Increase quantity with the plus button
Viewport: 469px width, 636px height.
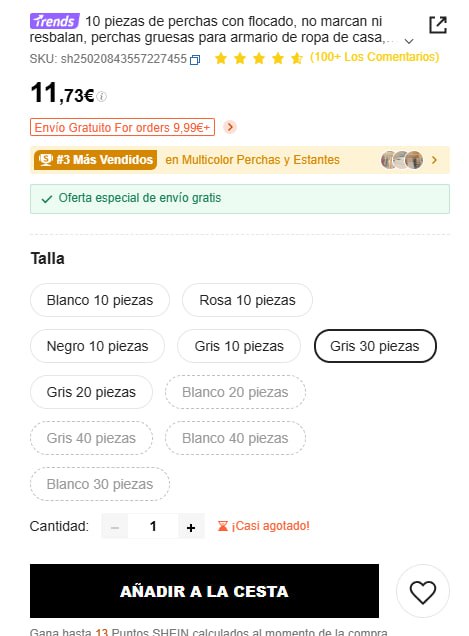191,526
